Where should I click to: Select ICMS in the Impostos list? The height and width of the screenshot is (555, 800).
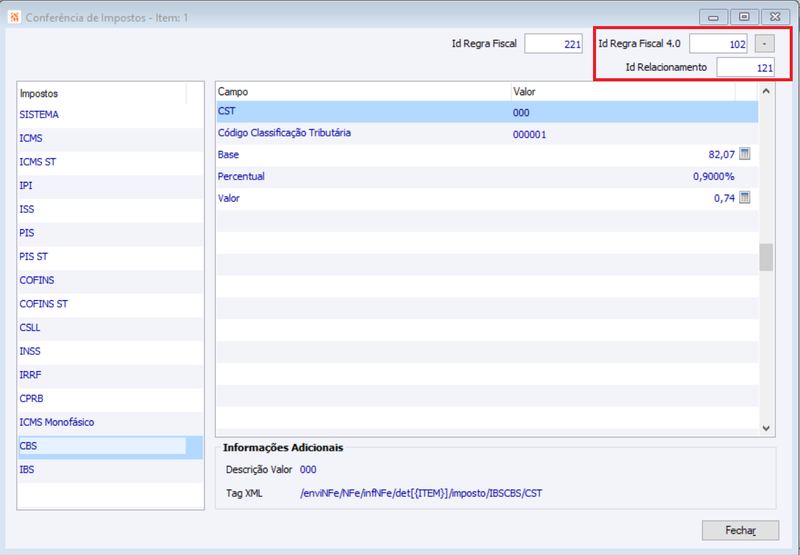pyautogui.click(x=110, y=138)
